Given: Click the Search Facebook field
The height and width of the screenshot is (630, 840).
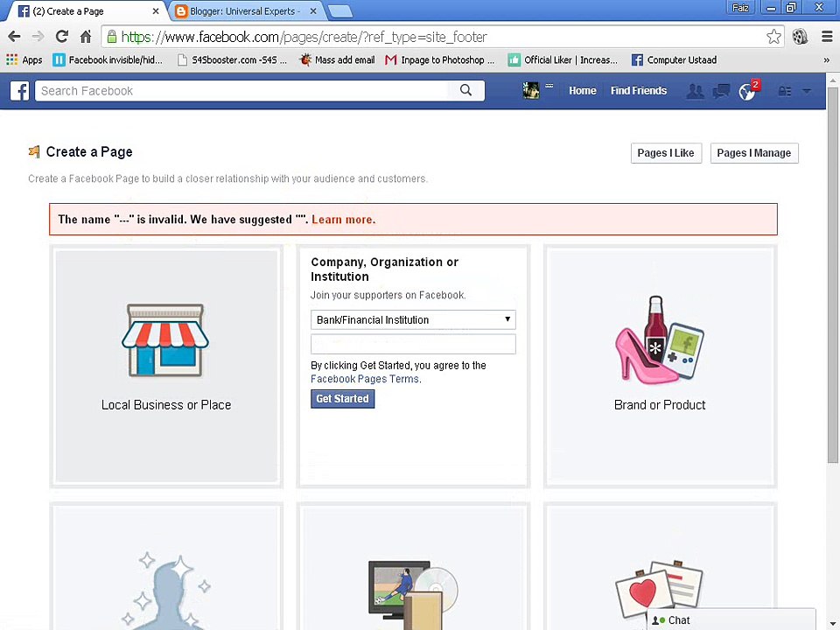Looking at the screenshot, I should point(241,90).
